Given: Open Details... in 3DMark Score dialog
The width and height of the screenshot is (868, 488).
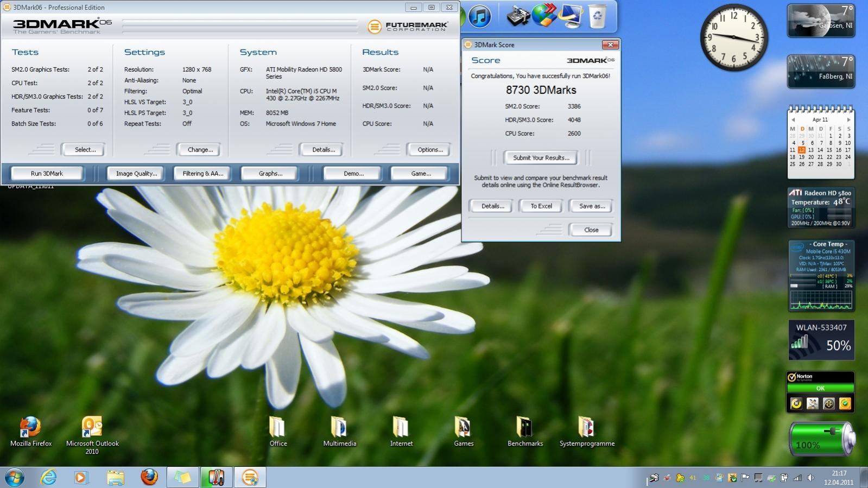Looking at the screenshot, I should pos(492,206).
